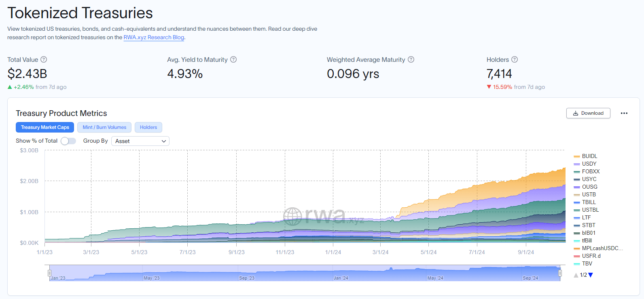Viewport: 644px width, 299px height.
Task: Click the Avg. Yield to Maturity info icon
Action: 233,59
